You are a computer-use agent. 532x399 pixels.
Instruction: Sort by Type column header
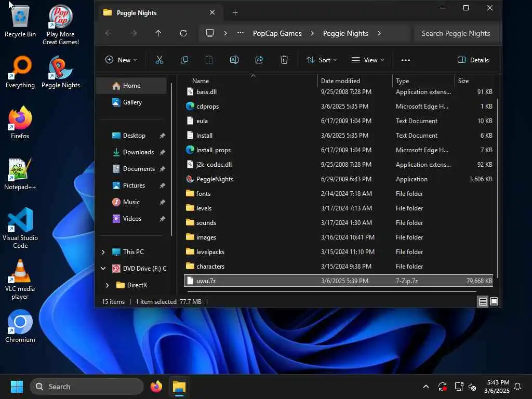tap(424, 81)
